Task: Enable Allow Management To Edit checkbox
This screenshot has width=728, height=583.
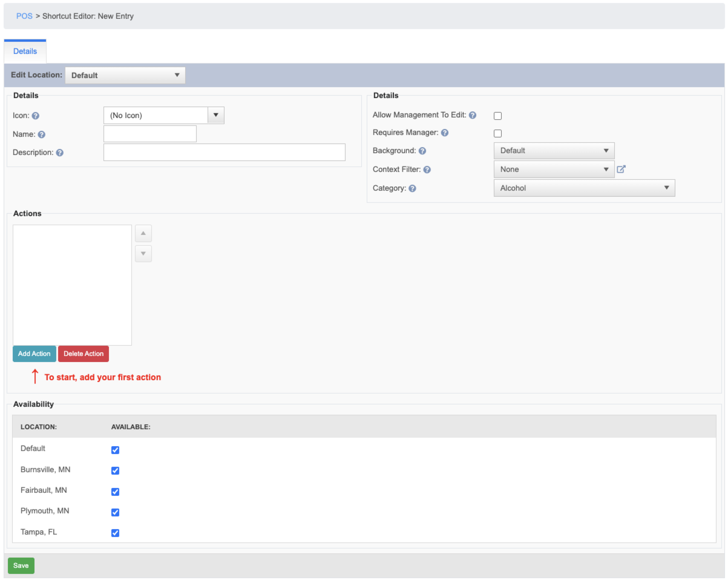Action: pos(497,116)
